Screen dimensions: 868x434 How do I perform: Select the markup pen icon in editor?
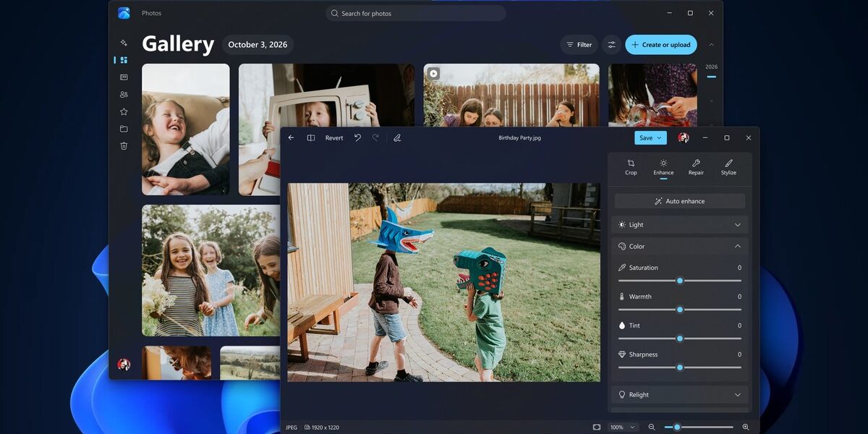click(x=397, y=137)
